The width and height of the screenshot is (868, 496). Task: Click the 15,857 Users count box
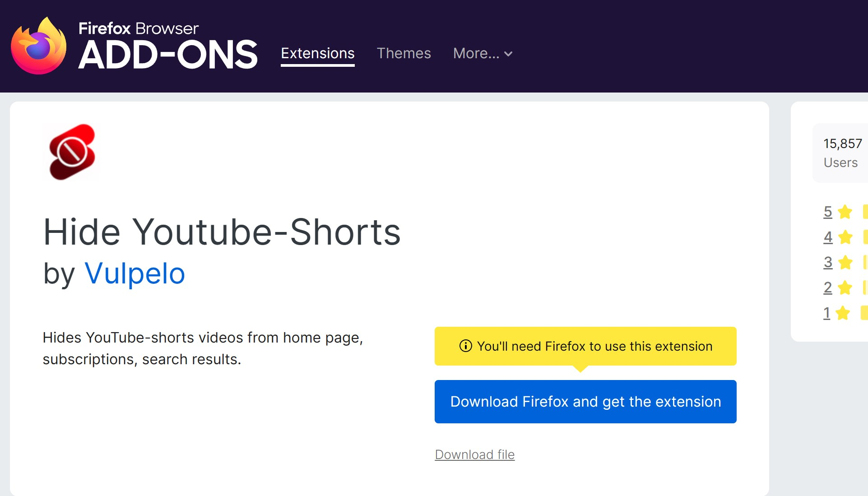click(842, 153)
